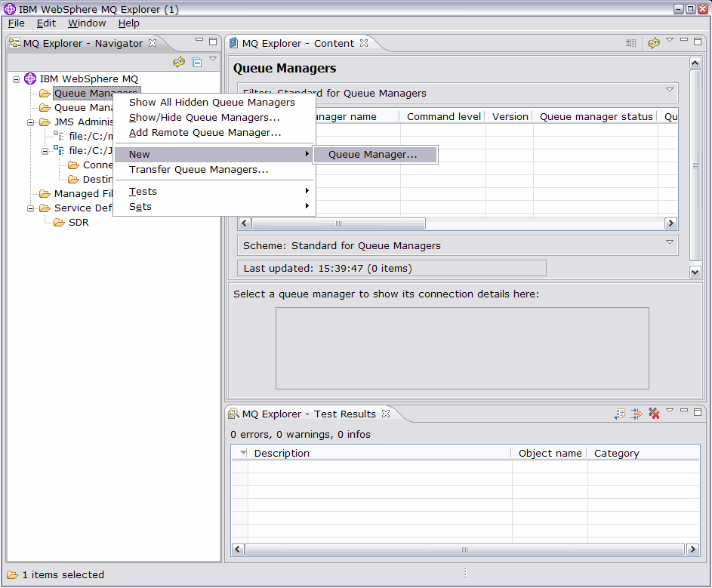Screen dimensions: 712x588
Task: Open the Filter dropdown for Standard Queue Managers
Action: 669,88
